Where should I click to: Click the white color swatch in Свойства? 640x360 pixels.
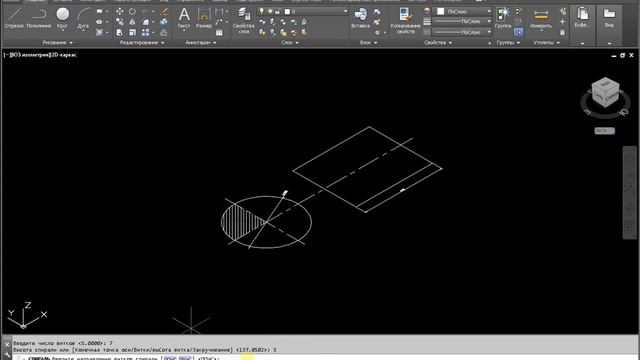[x=440, y=11]
